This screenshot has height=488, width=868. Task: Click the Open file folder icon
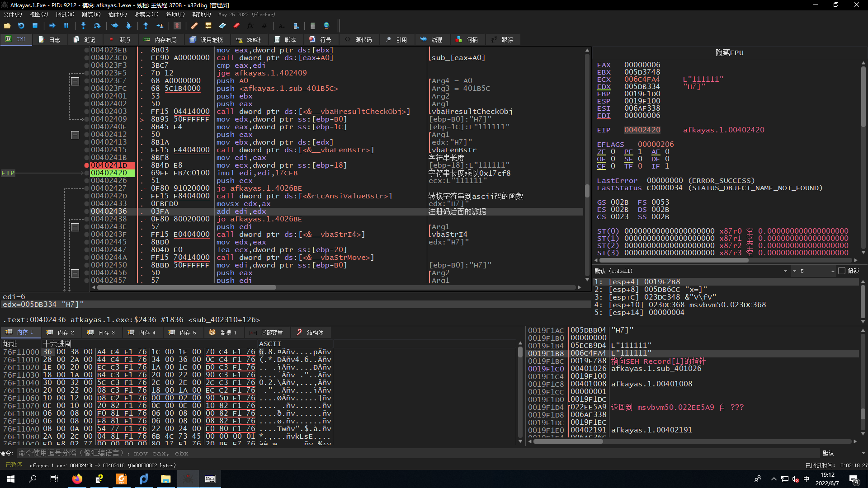pos(7,26)
